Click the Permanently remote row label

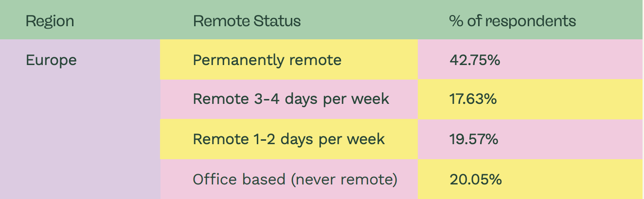point(267,60)
